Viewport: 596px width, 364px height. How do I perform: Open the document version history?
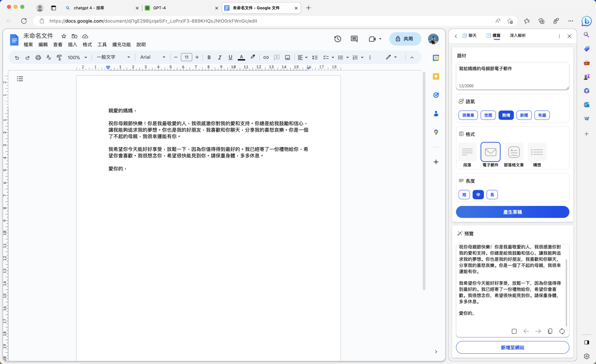click(x=337, y=39)
